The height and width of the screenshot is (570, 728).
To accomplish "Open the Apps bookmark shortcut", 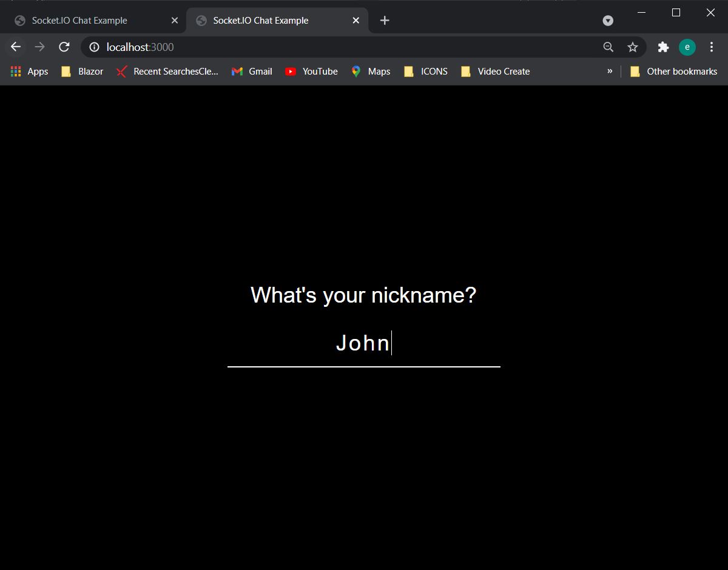I will [x=29, y=71].
